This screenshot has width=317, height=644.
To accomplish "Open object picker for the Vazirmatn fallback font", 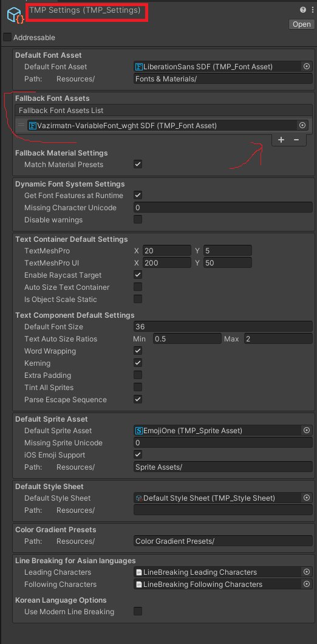I will [x=302, y=125].
